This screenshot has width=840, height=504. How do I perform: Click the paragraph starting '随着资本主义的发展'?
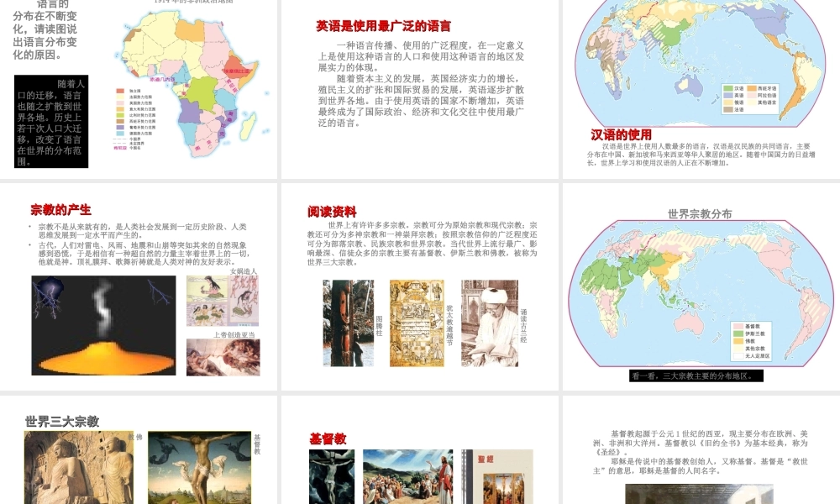[x=421, y=101]
